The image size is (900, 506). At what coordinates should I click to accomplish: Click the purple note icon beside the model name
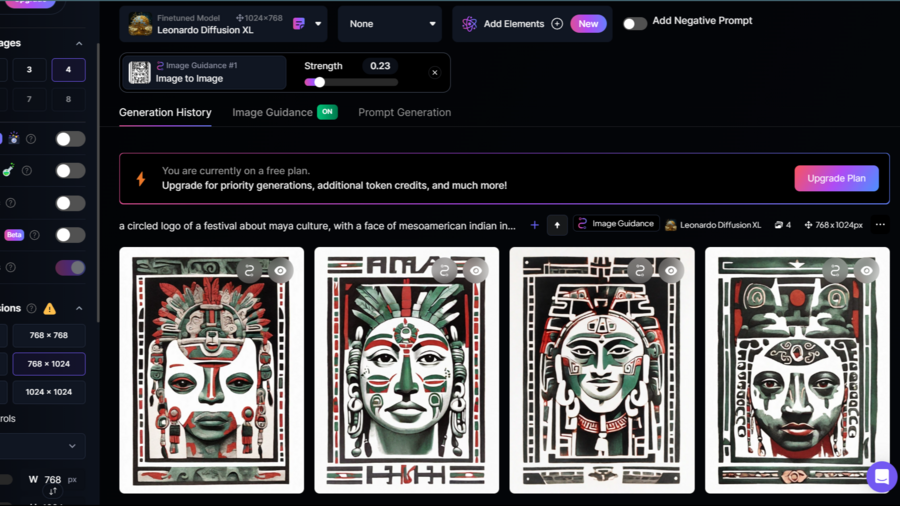click(298, 24)
